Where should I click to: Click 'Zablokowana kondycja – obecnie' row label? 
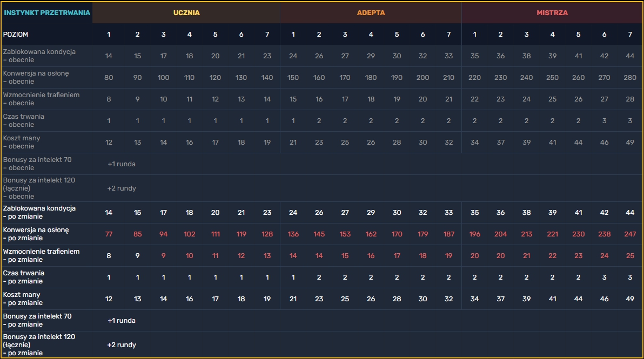pos(39,56)
